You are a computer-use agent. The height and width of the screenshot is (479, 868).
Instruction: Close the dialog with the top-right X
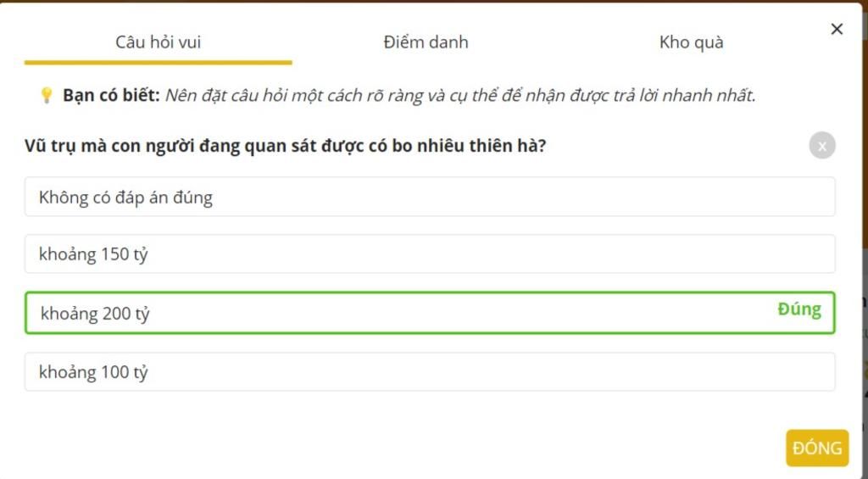(x=837, y=30)
